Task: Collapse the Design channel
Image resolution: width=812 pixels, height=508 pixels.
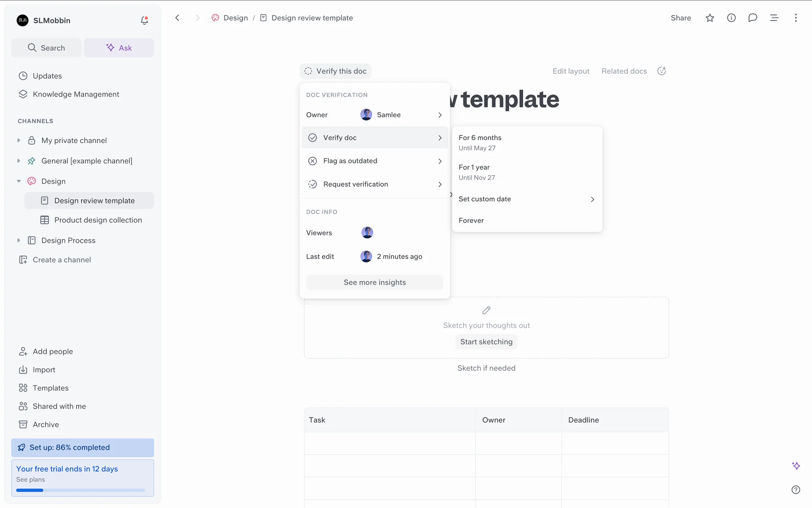Action: pos(19,181)
